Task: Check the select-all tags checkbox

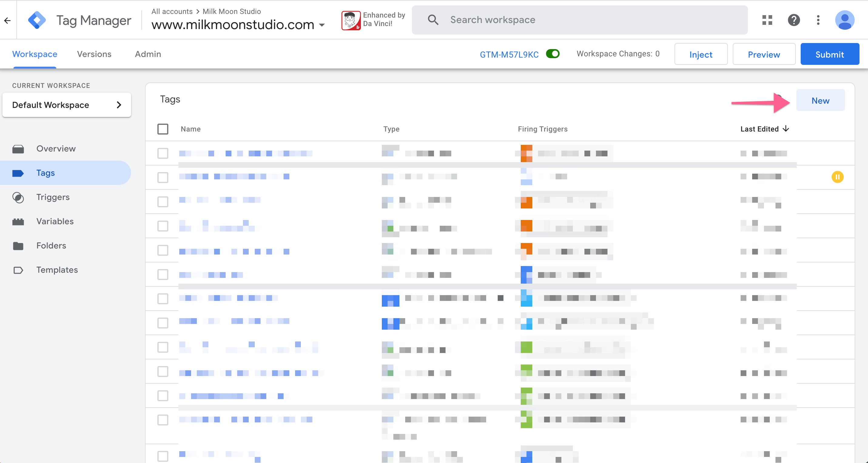Action: (x=163, y=129)
